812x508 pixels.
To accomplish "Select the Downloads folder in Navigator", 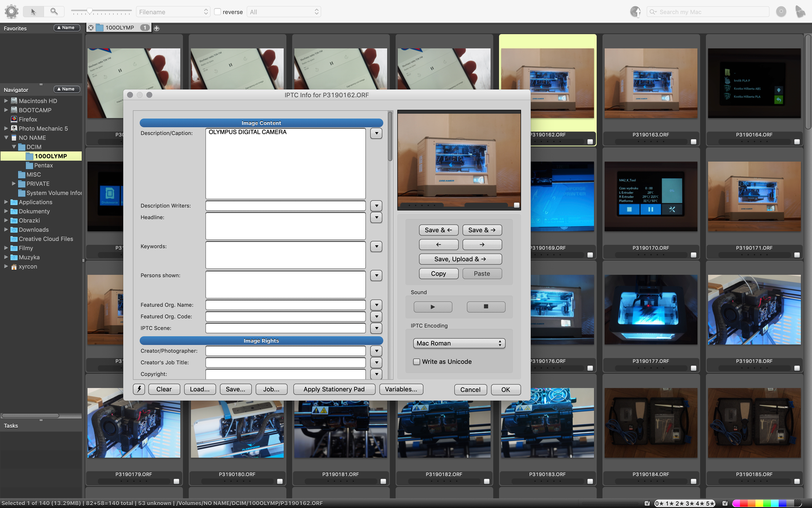I will [x=29, y=230].
